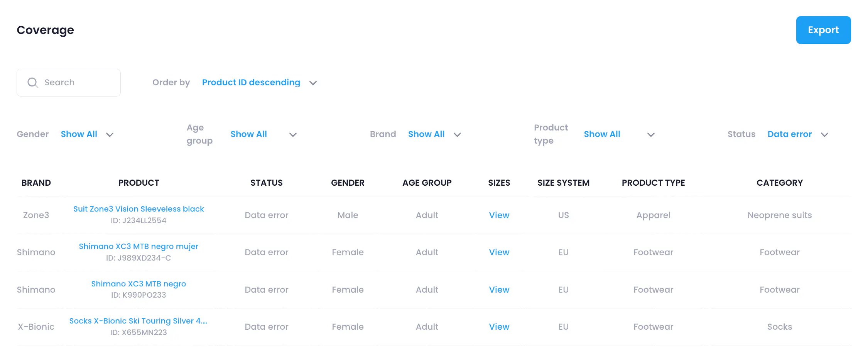
Task: Open the Order by Product ID descending dropdown
Action: pos(258,83)
